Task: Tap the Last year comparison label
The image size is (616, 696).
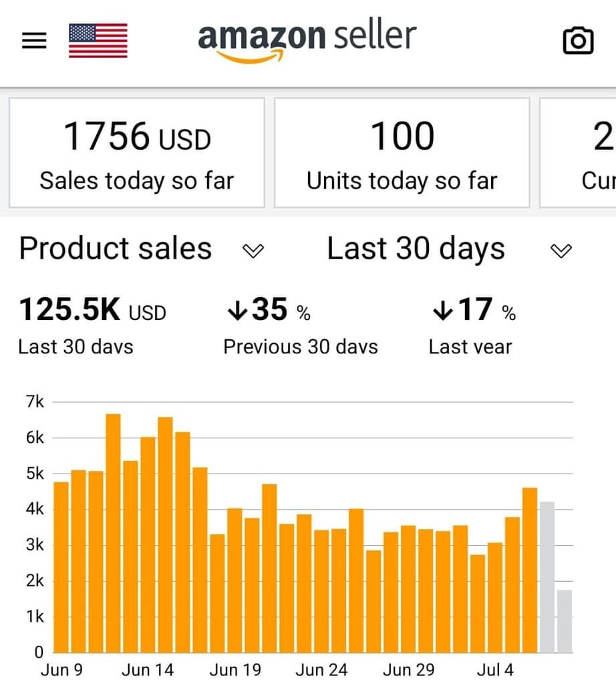Action: coord(470,347)
